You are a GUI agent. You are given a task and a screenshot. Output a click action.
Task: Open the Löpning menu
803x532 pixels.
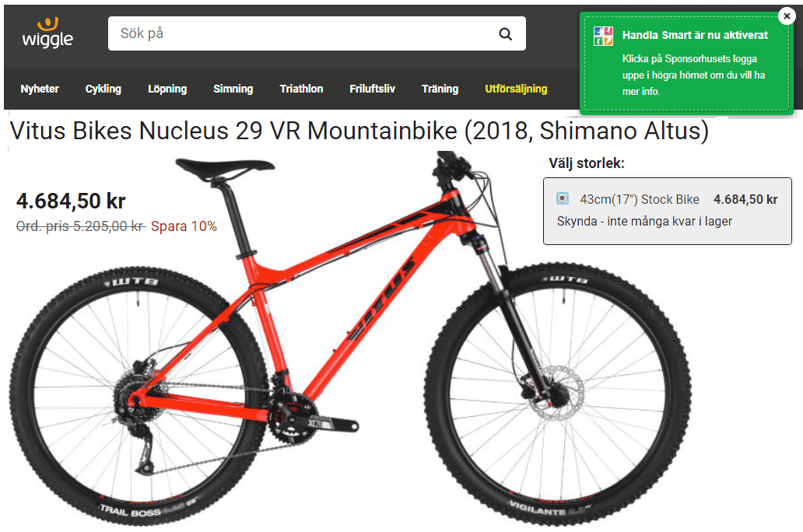(167, 89)
